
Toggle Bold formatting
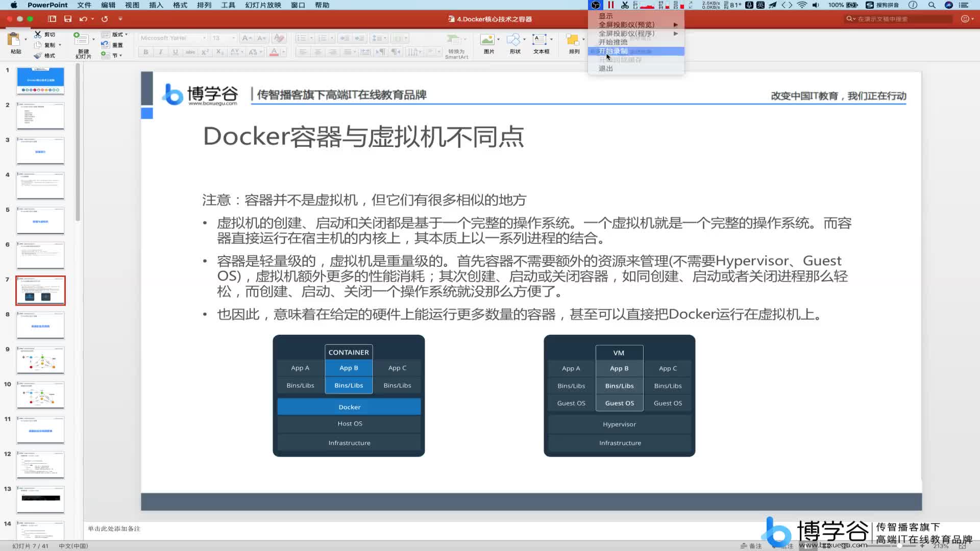[146, 52]
